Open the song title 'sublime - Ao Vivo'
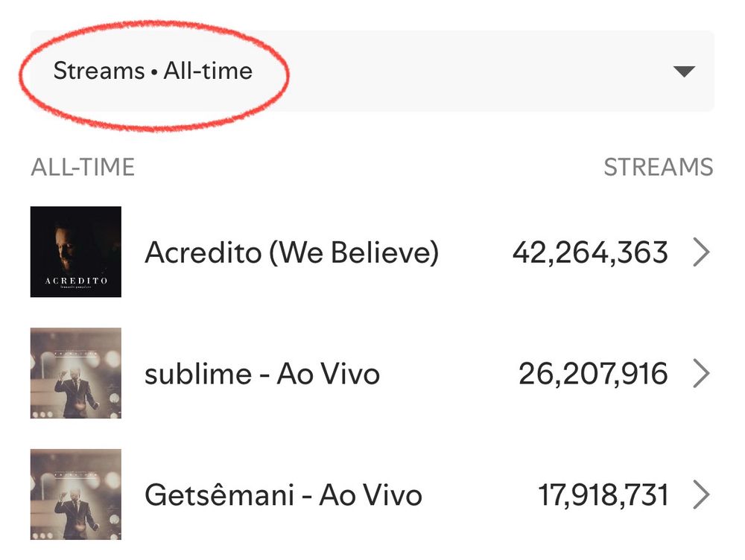 (262, 374)
